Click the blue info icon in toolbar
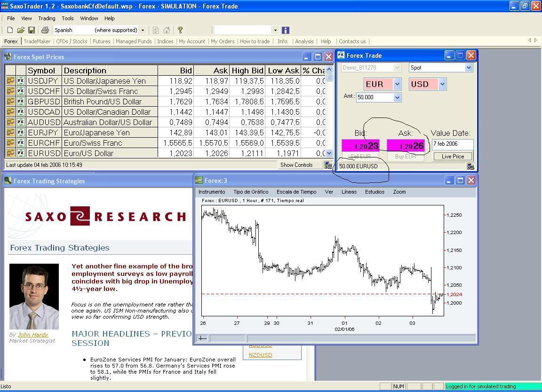 tap(286, 30)
